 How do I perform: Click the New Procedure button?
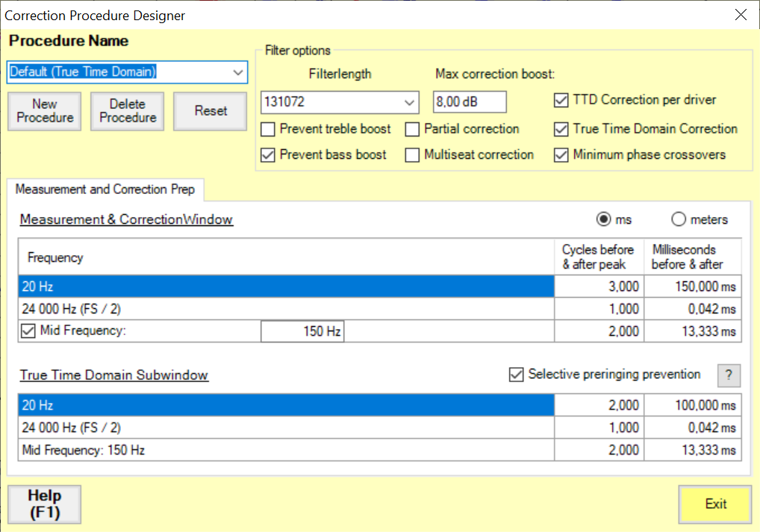tap(45, 111)
